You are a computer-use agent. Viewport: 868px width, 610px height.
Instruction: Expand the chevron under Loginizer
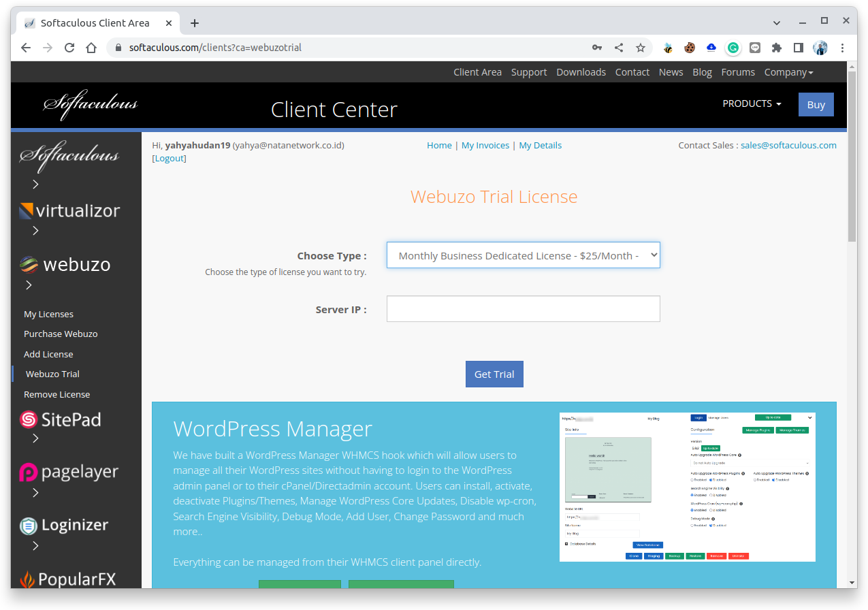pyautogui.click(x=35, y=545)
